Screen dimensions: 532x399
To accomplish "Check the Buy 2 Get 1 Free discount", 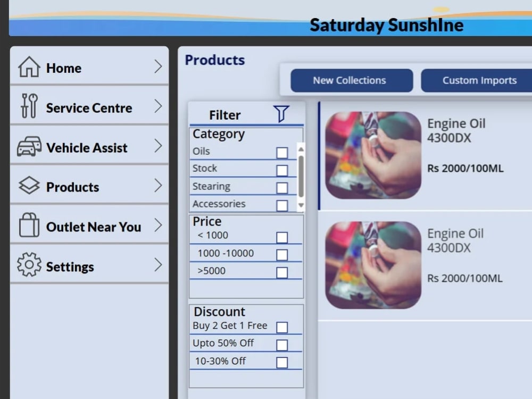I will tap(282, 327).
